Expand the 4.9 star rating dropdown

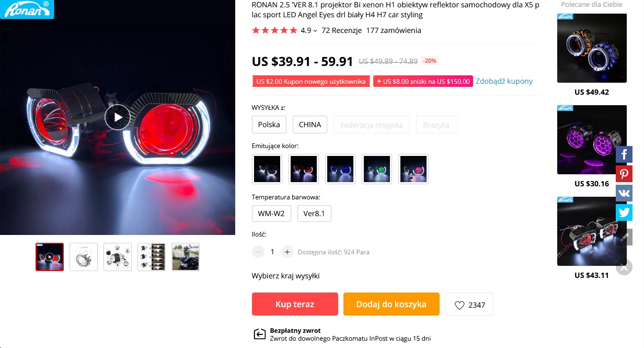click(309, 30)
